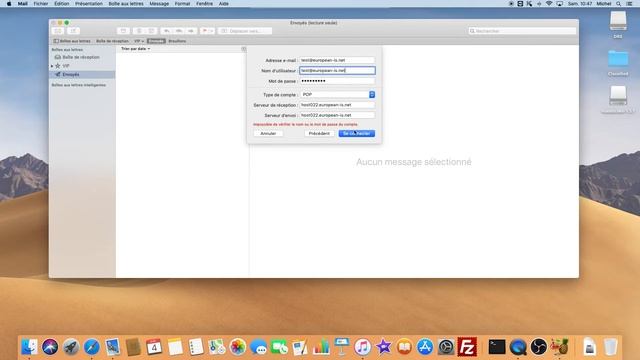Open the Format menu
Viewport: 640px width, 360px height.
(182, 4)
